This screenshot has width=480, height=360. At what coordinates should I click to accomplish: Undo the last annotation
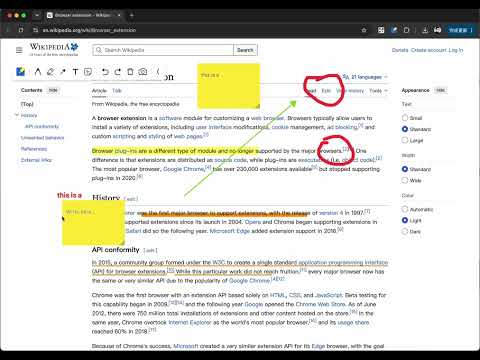(x=105, y=72)
